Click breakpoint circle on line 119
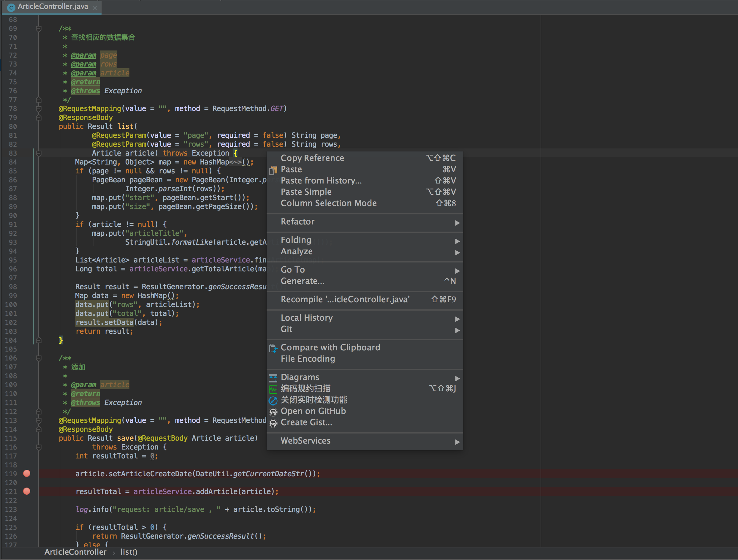 click(x=26, y=474)
